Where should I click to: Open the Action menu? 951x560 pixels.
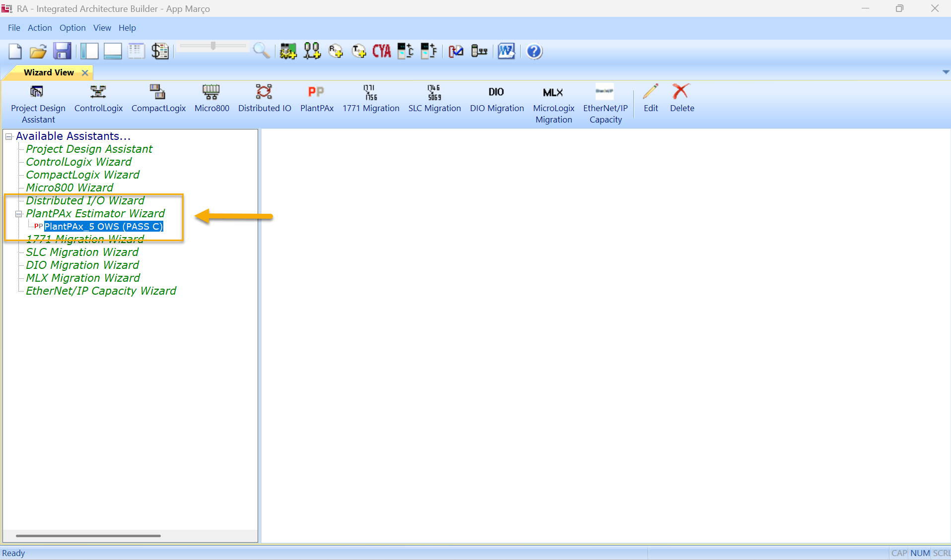pos(40,28)
